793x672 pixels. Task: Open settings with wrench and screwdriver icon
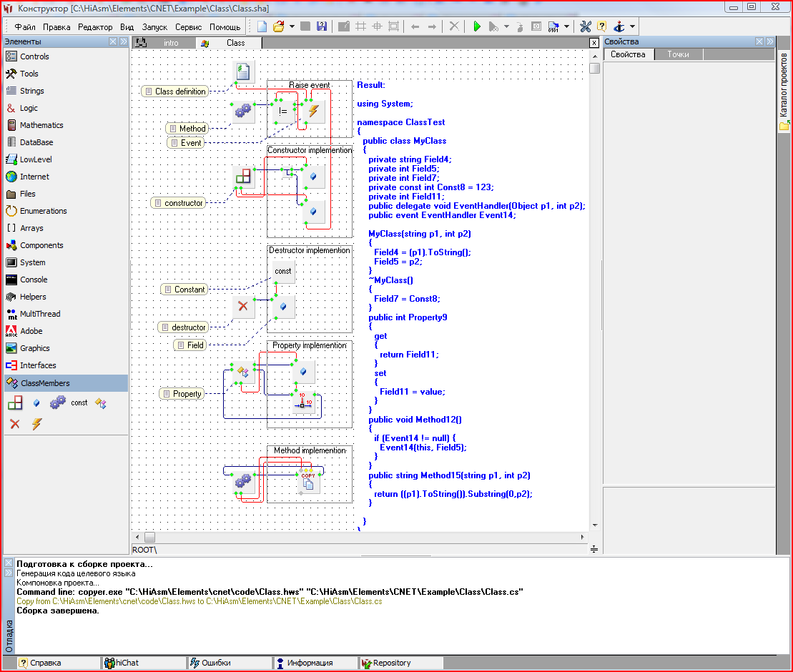click(x=586, y=26)
